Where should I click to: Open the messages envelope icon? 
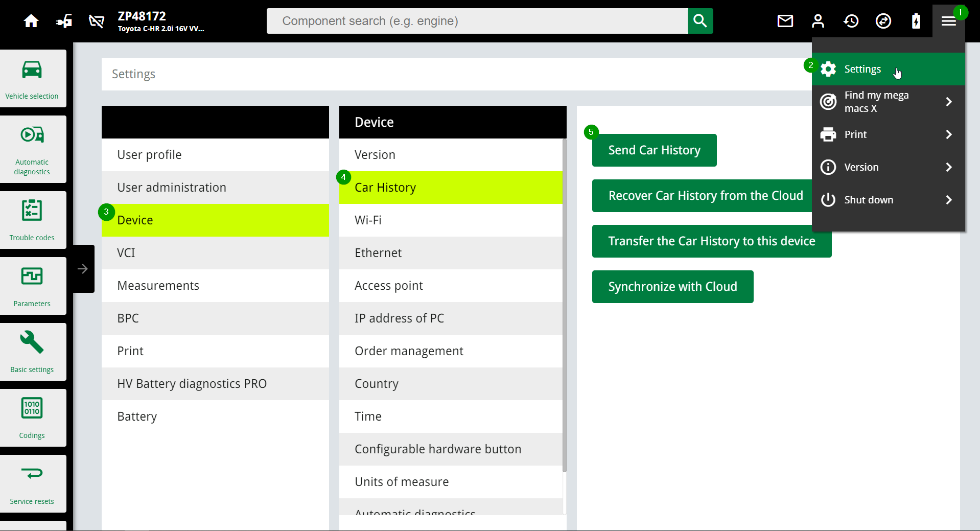(x=785, y=21)
